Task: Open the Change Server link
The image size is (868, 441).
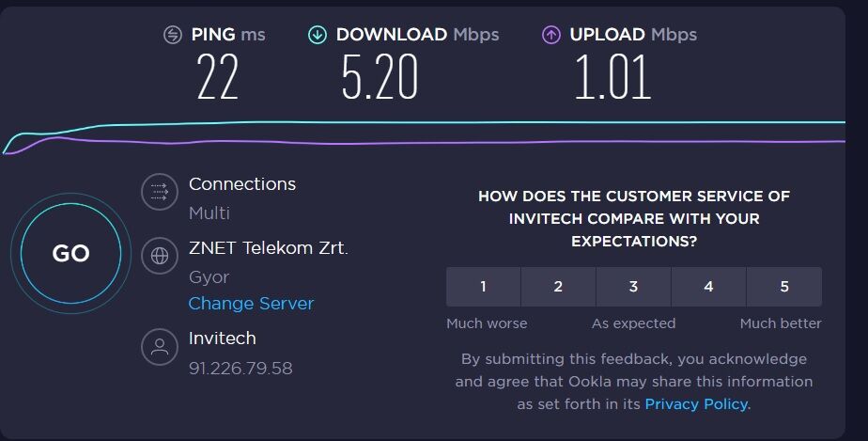Action: point(251,304)
